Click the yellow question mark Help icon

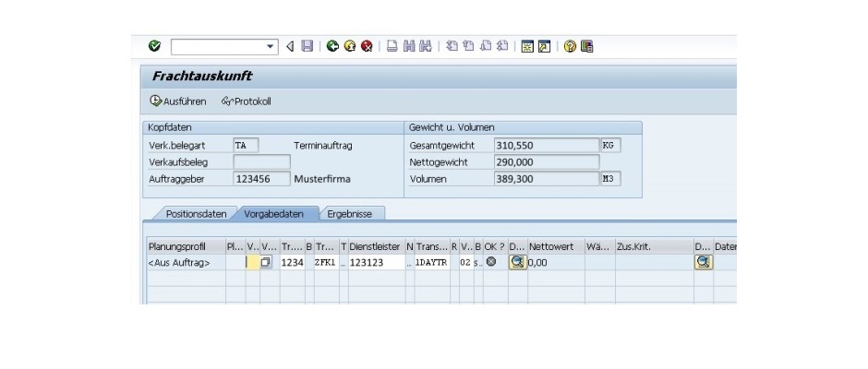point(570,46)
